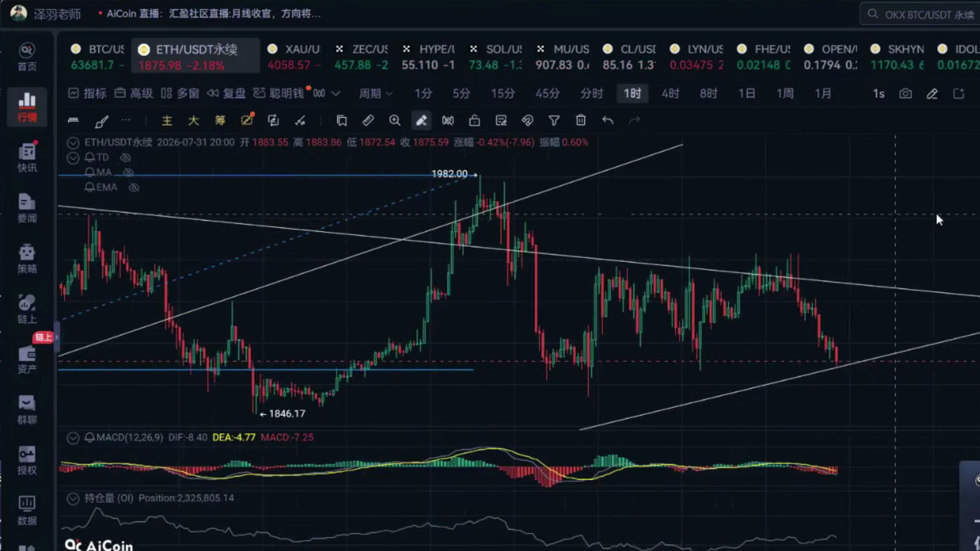Toggle EMA indicator visibility eye
The height and width of the screenshot is (551, 980).
click(134, 188)
